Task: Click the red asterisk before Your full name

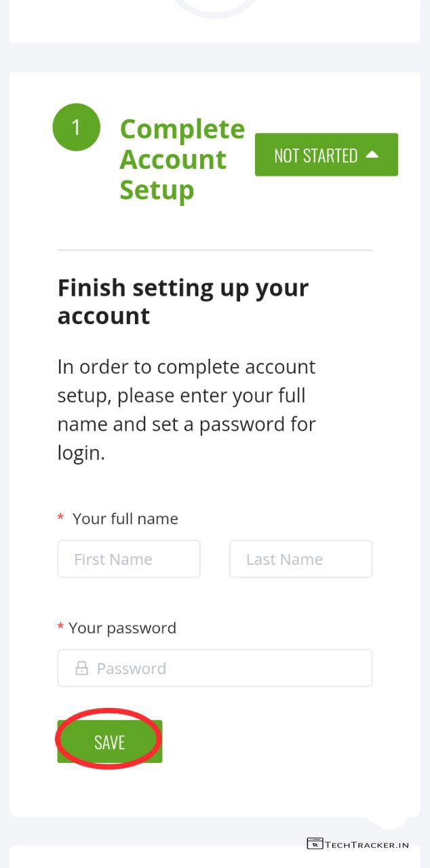Action: click(60, 519)
